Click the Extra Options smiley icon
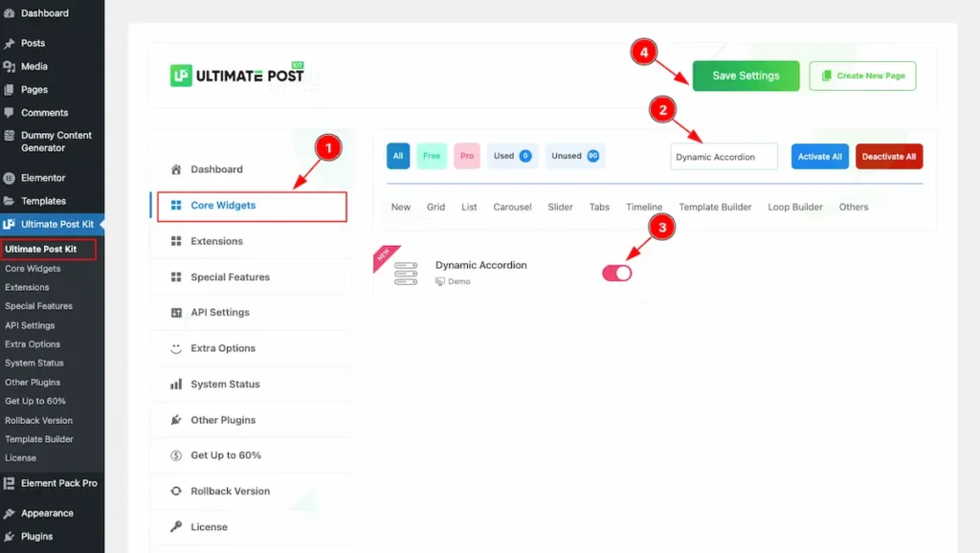The height and width of the screenshot is (553, 980). 176,348
